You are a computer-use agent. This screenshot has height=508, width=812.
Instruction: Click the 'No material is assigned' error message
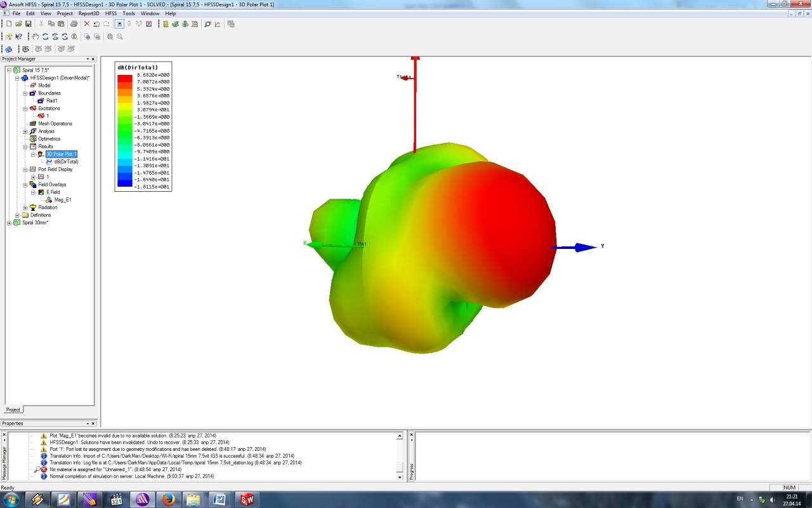point(115,469)
